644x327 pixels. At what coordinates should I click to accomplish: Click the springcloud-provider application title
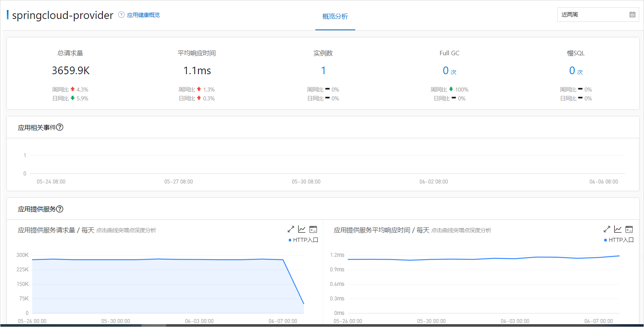click(x=63, y=15)
